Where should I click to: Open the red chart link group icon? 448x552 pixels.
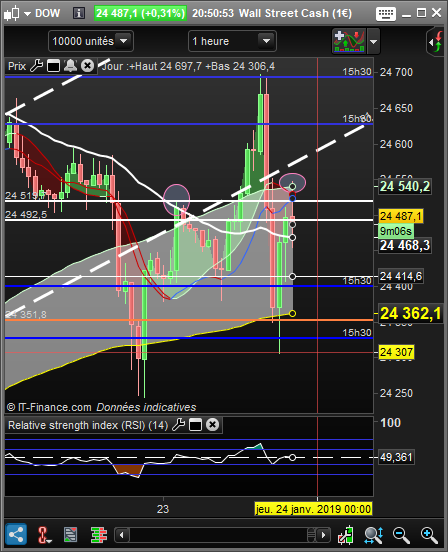click(44, 535)
